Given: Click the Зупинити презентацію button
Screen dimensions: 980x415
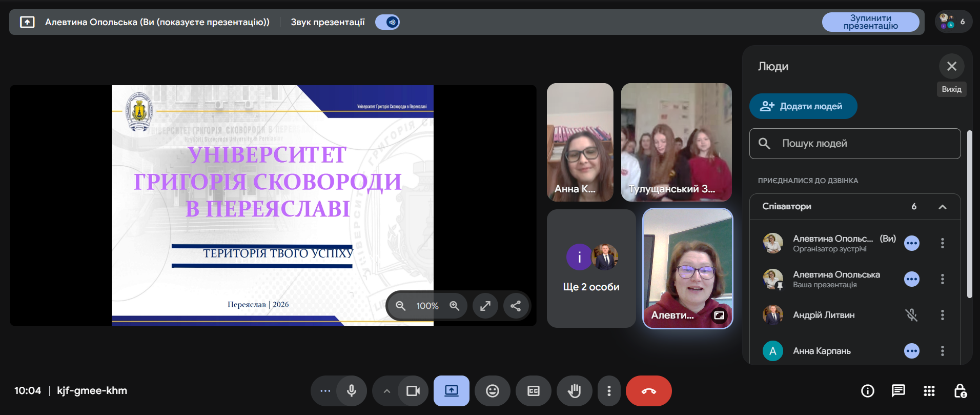Looking at the screenshot, I should 870,22.
